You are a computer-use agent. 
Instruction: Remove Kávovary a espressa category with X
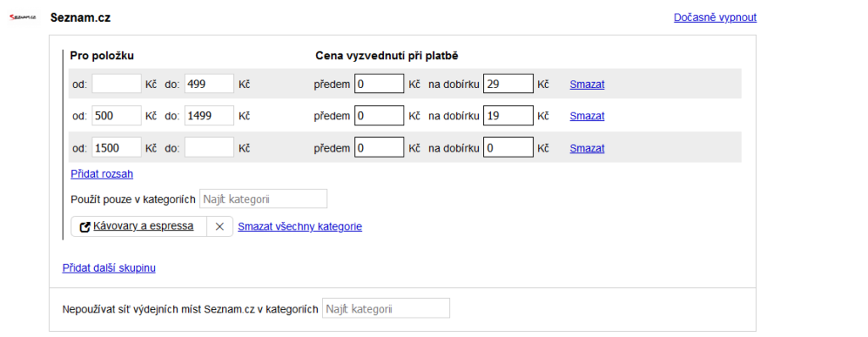click(220, 227)
